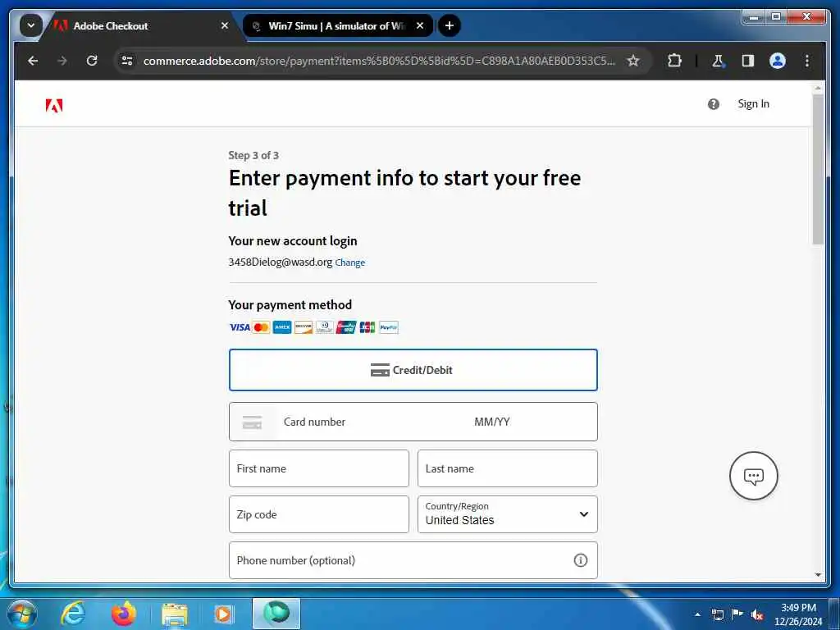Click the Adobe logo in page header
The width and height of the screenshot is (840, 630).
(54, 105)
